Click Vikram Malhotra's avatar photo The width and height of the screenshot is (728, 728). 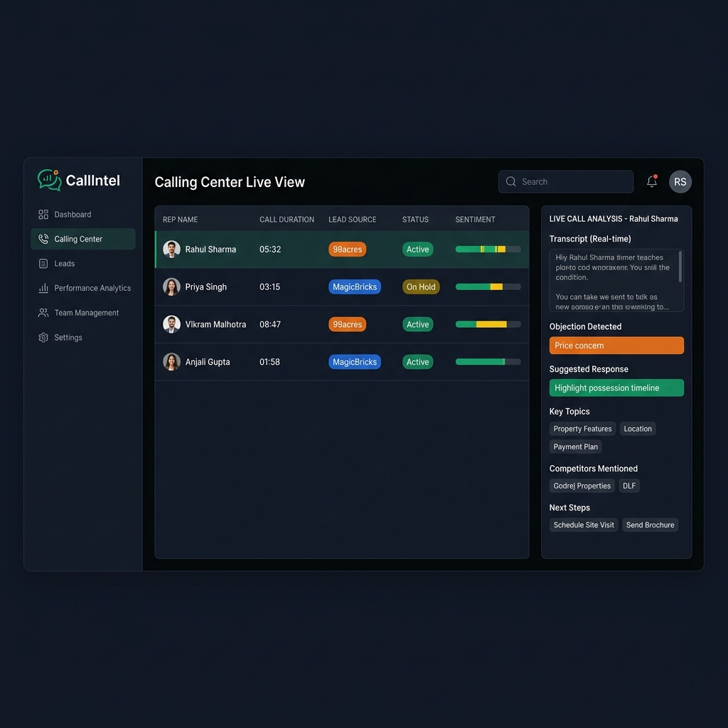[x=171, y=324]
